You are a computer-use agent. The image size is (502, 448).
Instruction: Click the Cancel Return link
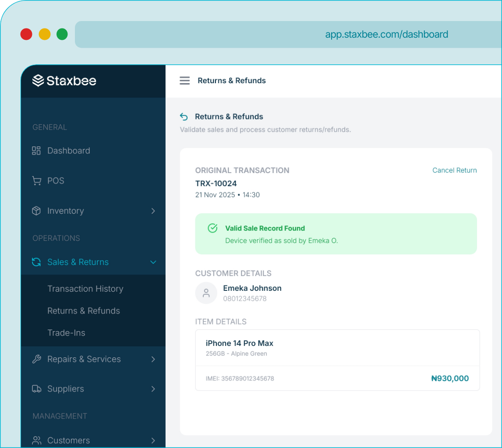coord(454,170)
